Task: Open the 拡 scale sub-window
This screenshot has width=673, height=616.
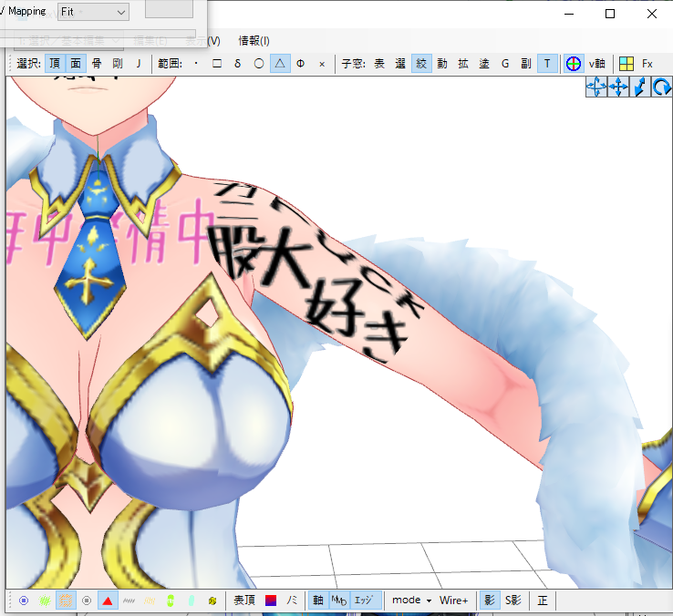Action: click(x=463, y=64)
